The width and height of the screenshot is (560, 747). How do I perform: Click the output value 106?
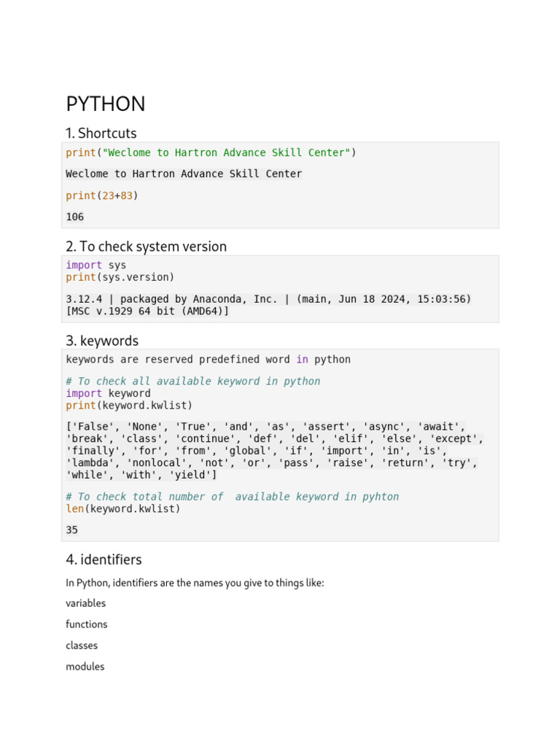point(75,217)
